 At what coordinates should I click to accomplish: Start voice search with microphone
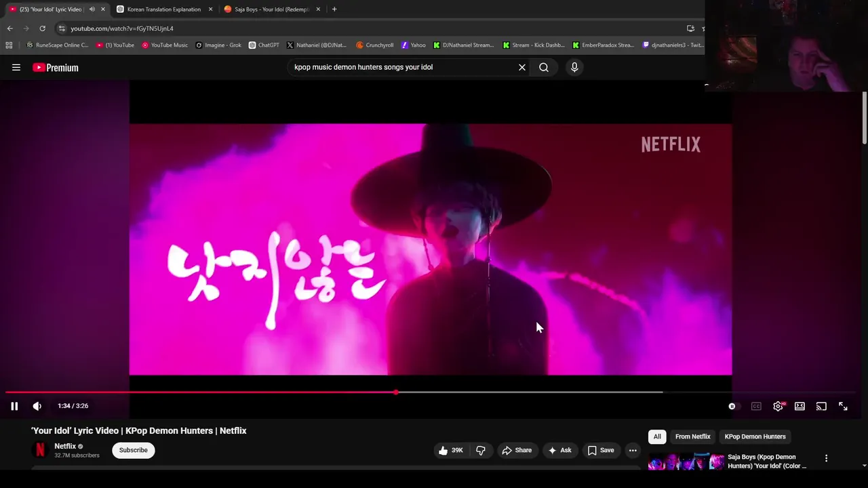coord(574,67)
